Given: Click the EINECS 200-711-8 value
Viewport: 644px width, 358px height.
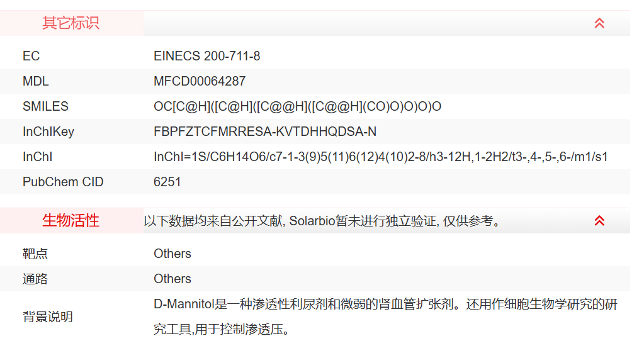Looking at the screenshot, I should [206, 56].
